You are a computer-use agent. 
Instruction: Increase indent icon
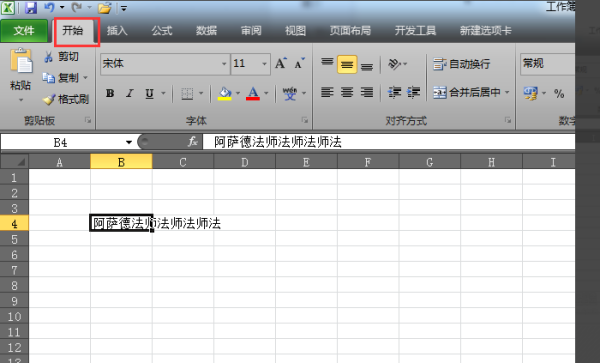point(413,93)
